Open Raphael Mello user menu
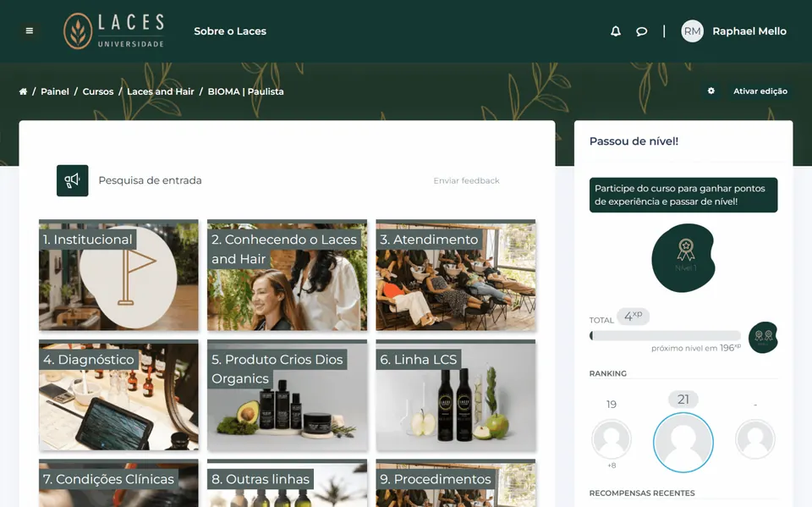Image resolution: width=812 pixels, height=507 pixels. pyautogui.click(x=749, y=31)
